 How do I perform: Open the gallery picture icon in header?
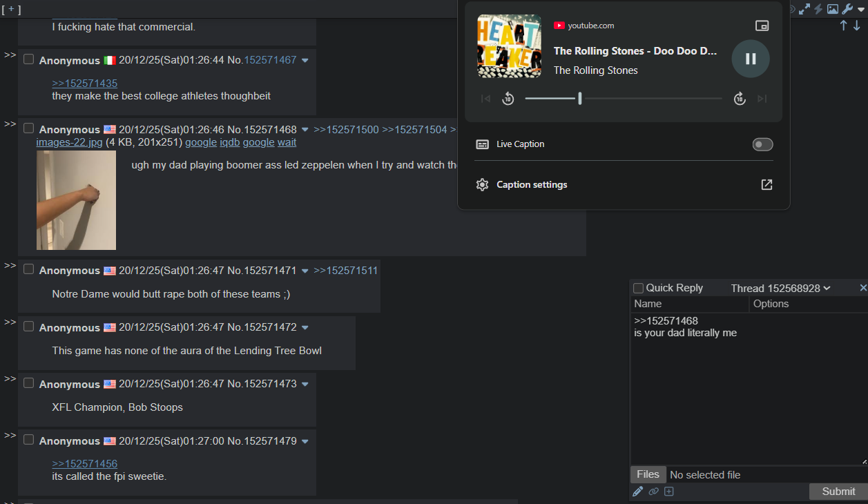pos(833,9)
